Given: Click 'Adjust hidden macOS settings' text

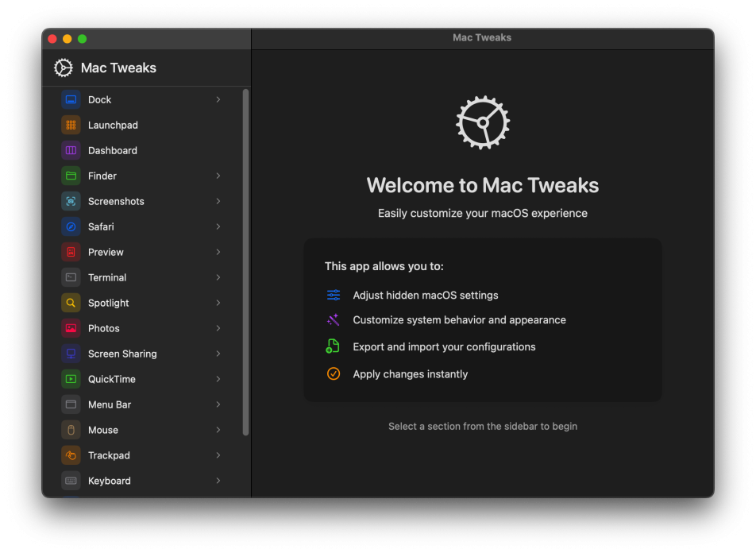Looking at the screenshot, I should coord(426,296).
